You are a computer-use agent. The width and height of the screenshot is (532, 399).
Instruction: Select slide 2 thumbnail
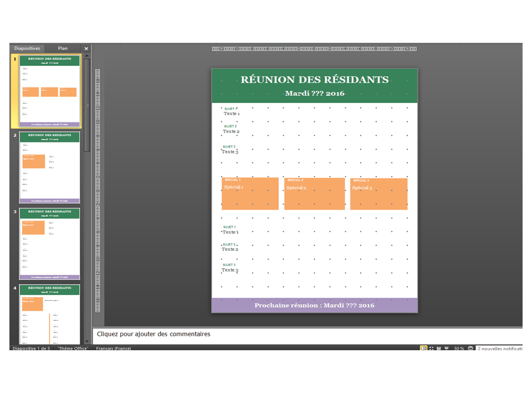(x=49, y=167)
